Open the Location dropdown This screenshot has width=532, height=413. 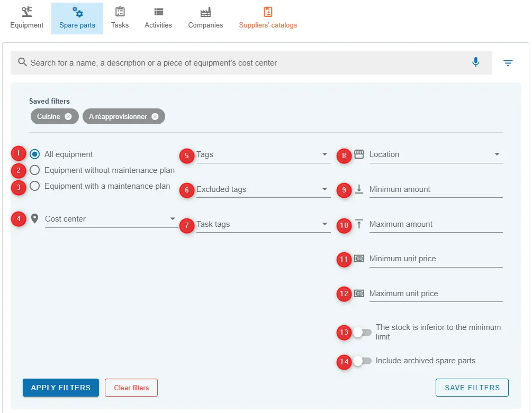pos(436,154)
